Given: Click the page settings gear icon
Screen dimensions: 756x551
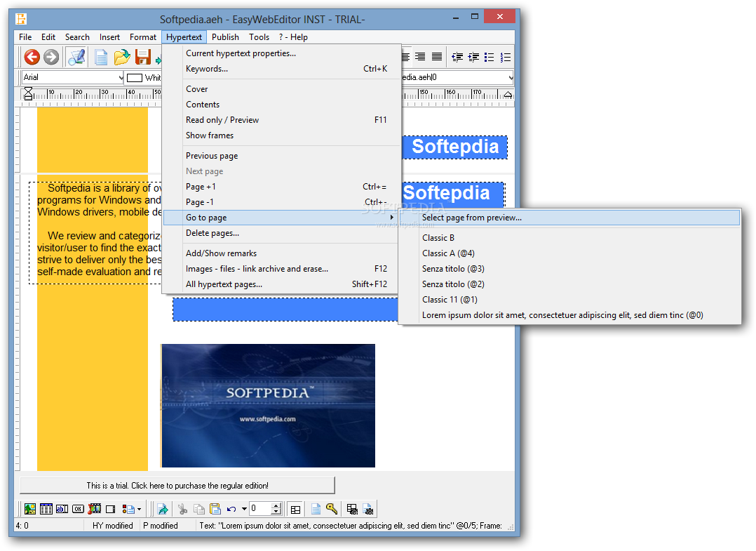Looking at the screenshot, I should point(368,509).
